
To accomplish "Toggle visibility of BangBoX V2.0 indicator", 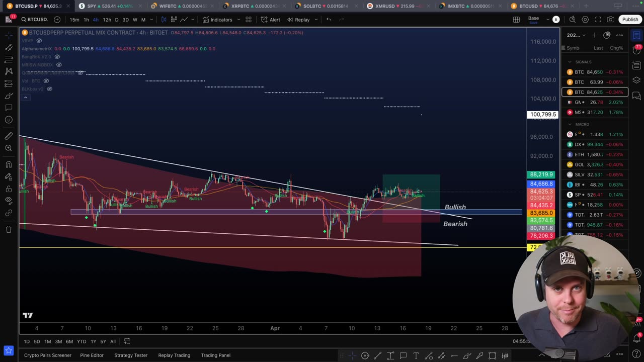I will 57,57.
